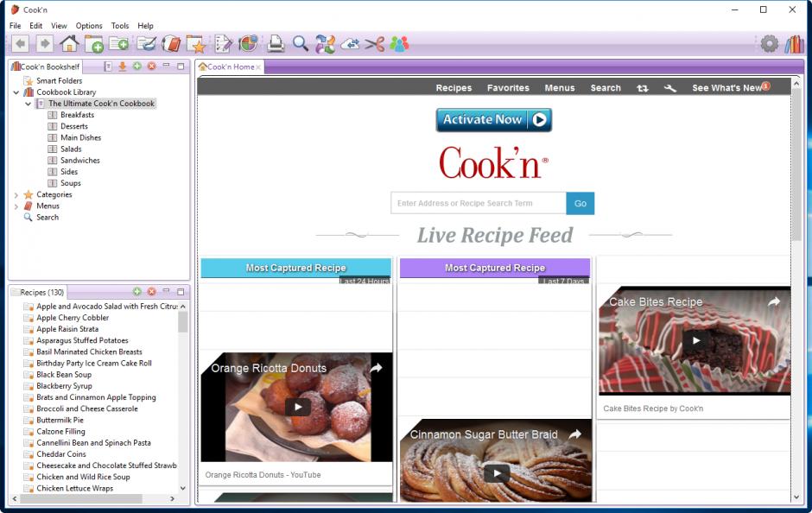Expand the Categories tree node
This screenshot has width=812, height=513.
pyautogui.click(x=16, y=195)
